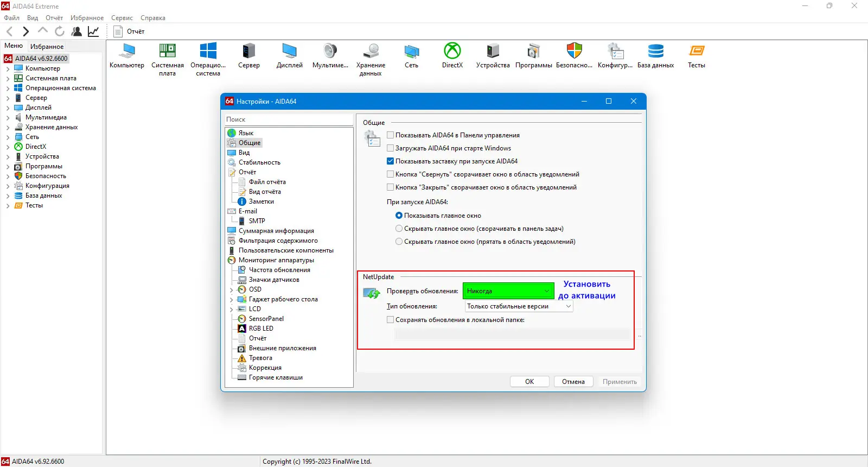
Task: Open the Операционная система Windows icon
Action: pyautogui.click(x=208, y=51)
